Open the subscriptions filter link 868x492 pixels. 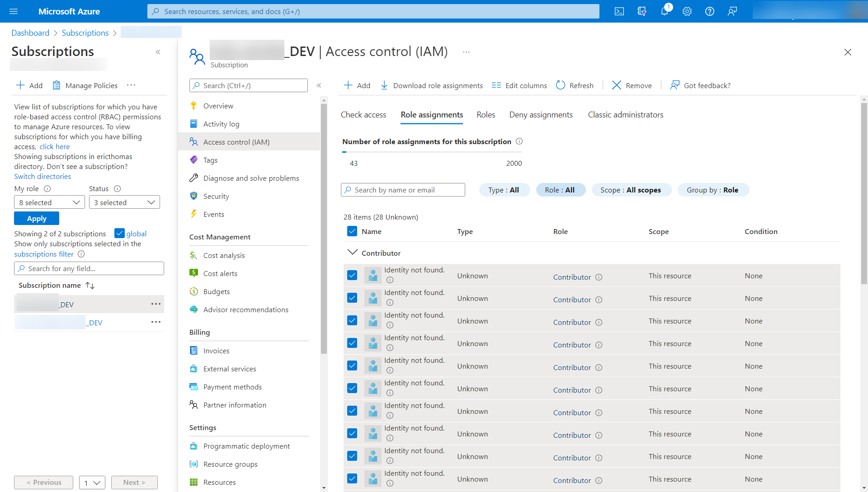pyautogui.click(x=44, y=254)
